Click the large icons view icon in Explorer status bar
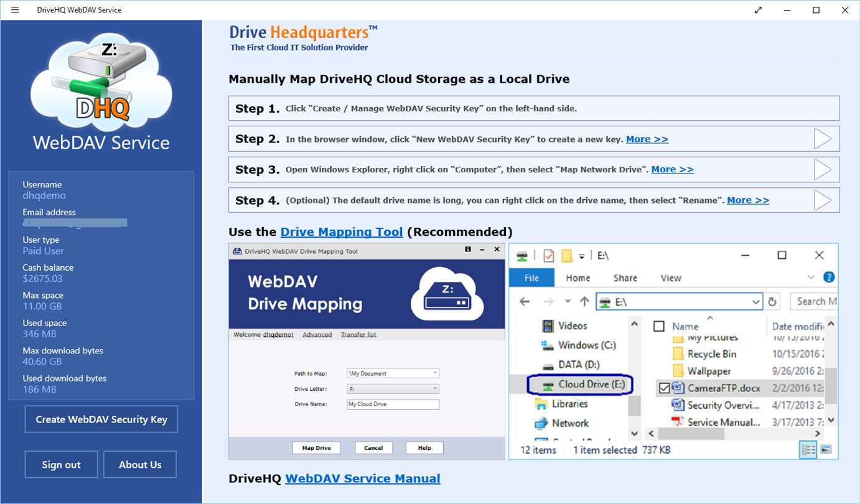Screen dimensions: 860x504 826,450
